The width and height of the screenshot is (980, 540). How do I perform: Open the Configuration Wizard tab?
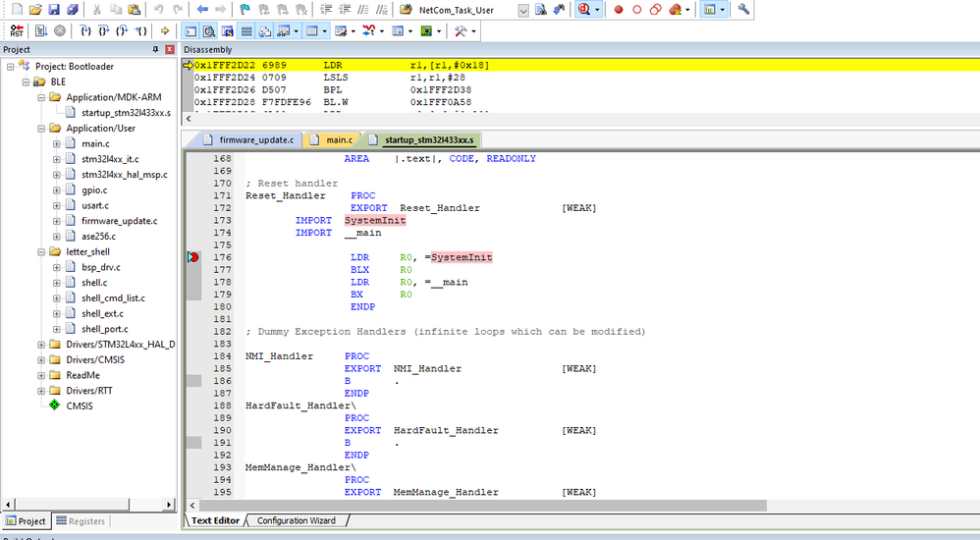(296, 521)
